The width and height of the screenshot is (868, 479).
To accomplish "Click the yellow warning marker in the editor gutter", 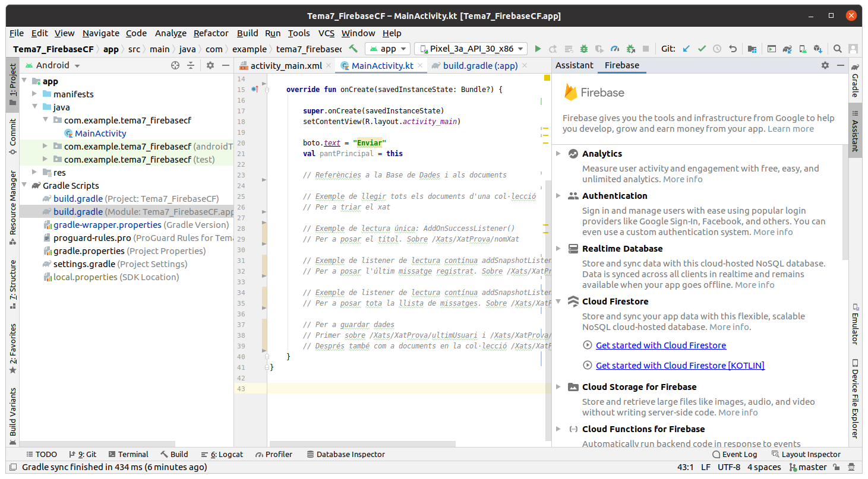I will point(547,78).
